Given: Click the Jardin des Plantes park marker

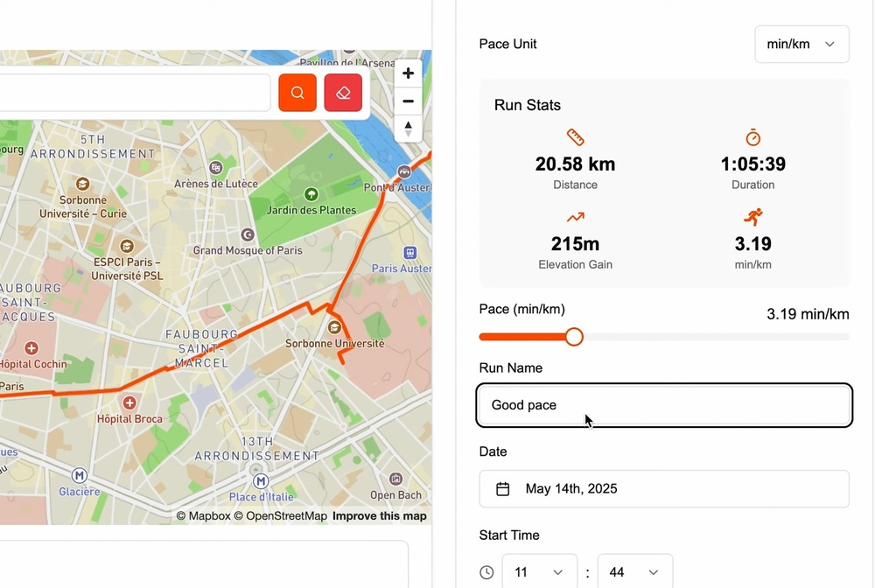Looking at the screenshot, I should coord(311,193).
